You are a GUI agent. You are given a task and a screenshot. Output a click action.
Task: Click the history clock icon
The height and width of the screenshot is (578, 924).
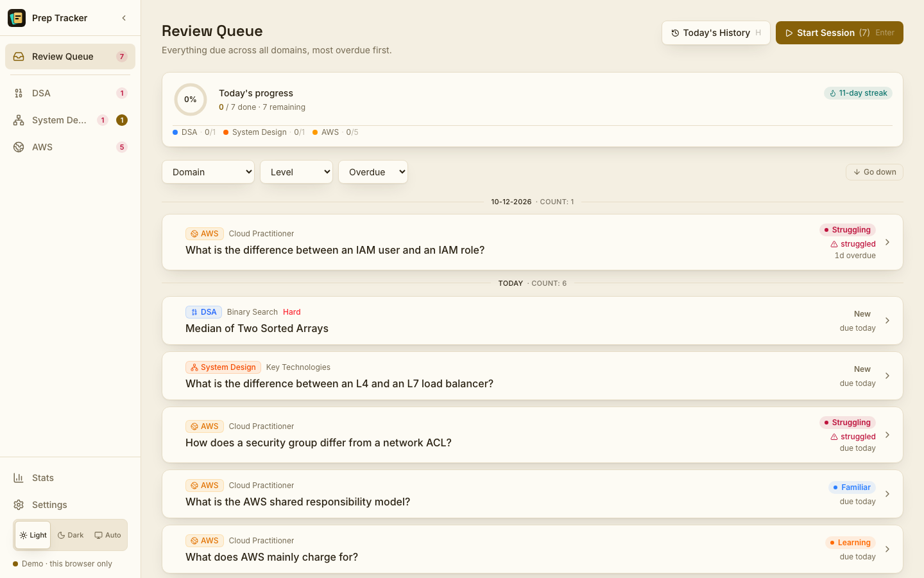point(675,33)
